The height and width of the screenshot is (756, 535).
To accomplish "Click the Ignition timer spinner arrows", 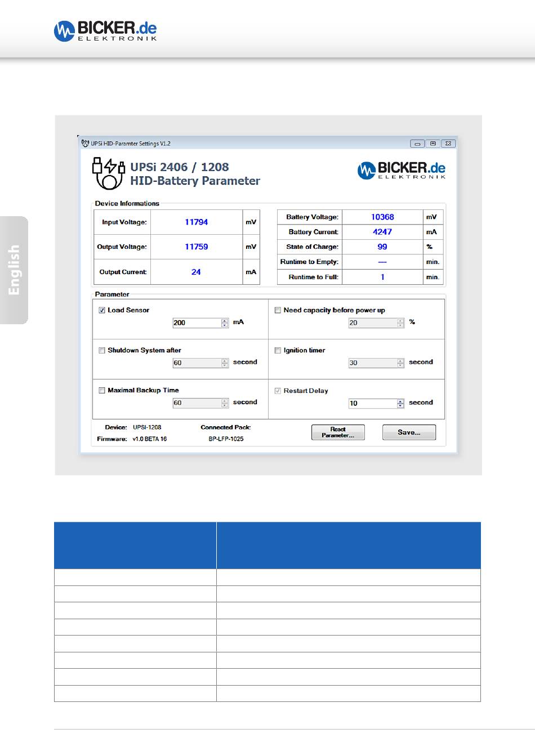I will point(400,363).
